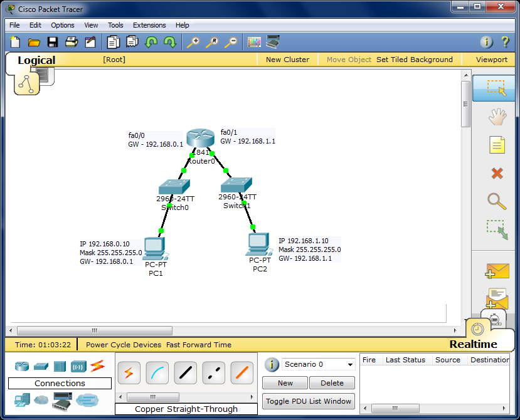Image resolution: width=520 pixels, height=420 pixels.
Task: Open the Extensions menu
Action: point(149,25)
